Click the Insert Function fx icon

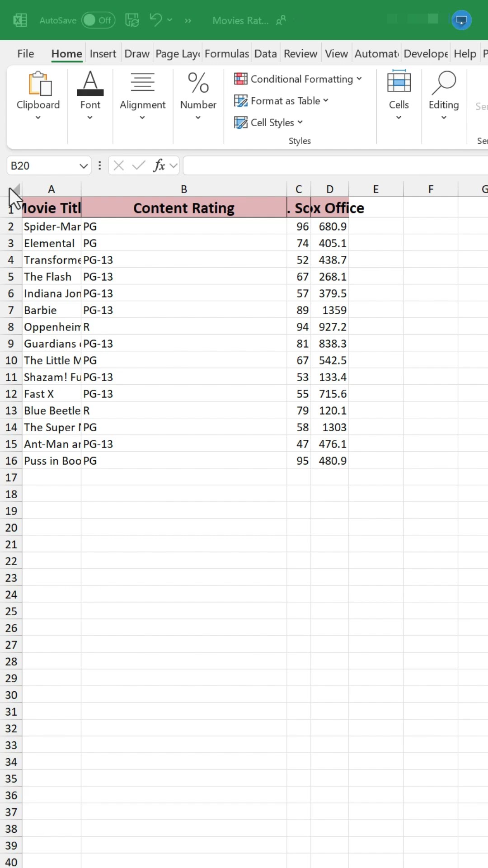[x=159, y=165]
